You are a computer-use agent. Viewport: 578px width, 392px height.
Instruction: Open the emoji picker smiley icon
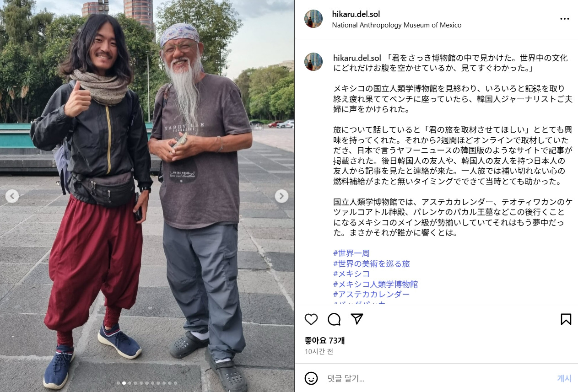click(311, 378)
